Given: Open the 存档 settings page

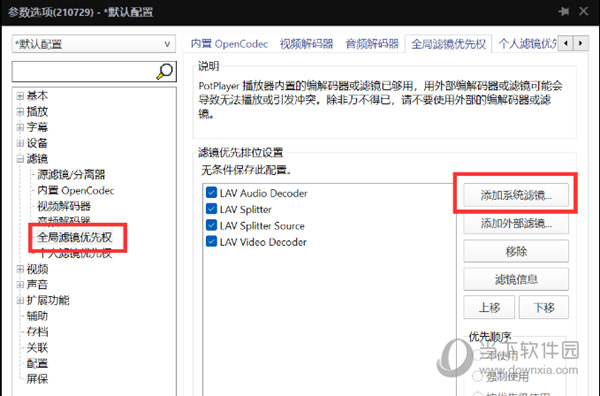Looking at the screenshot, I should point(37,332).
